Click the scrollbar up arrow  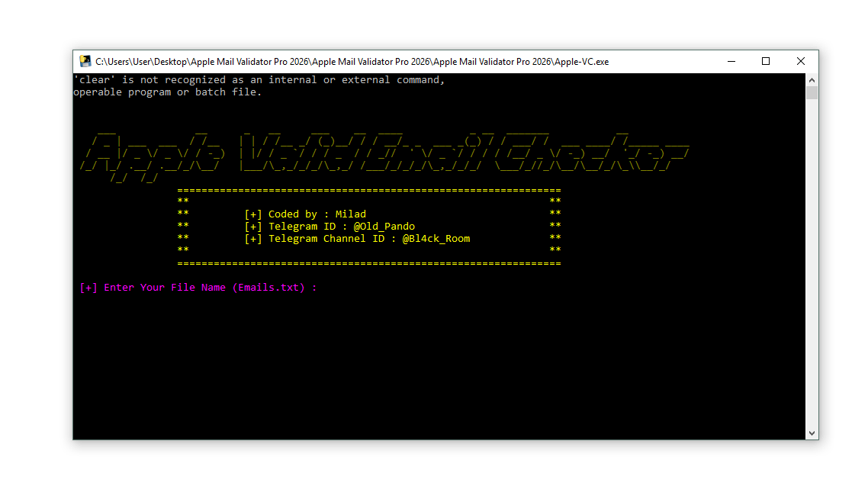point(811,79)
